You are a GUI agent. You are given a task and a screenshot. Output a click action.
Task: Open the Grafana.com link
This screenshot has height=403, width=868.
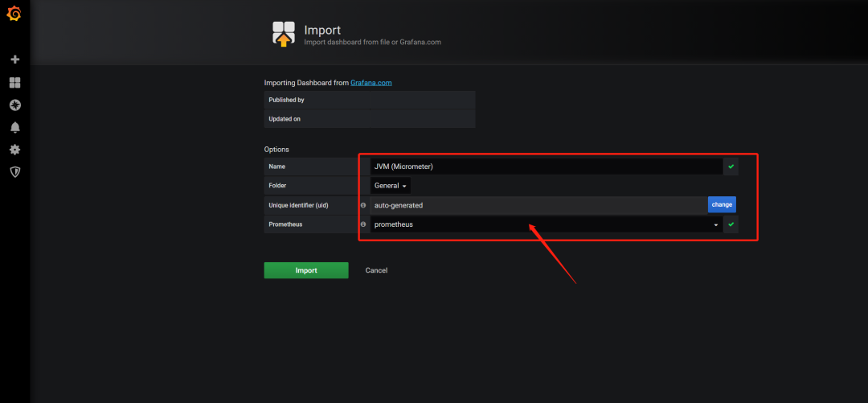pyautogui.click(x=371, y=83)
